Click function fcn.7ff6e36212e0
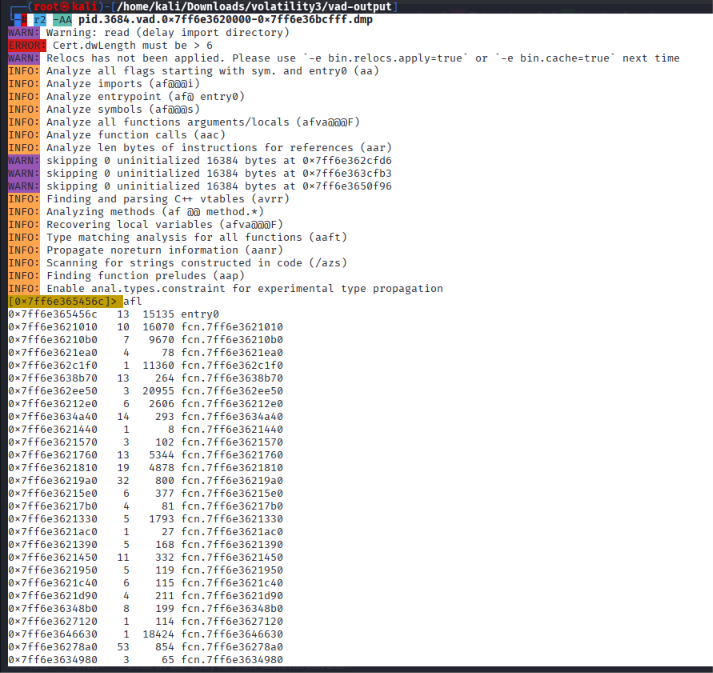 coord(232,404)
